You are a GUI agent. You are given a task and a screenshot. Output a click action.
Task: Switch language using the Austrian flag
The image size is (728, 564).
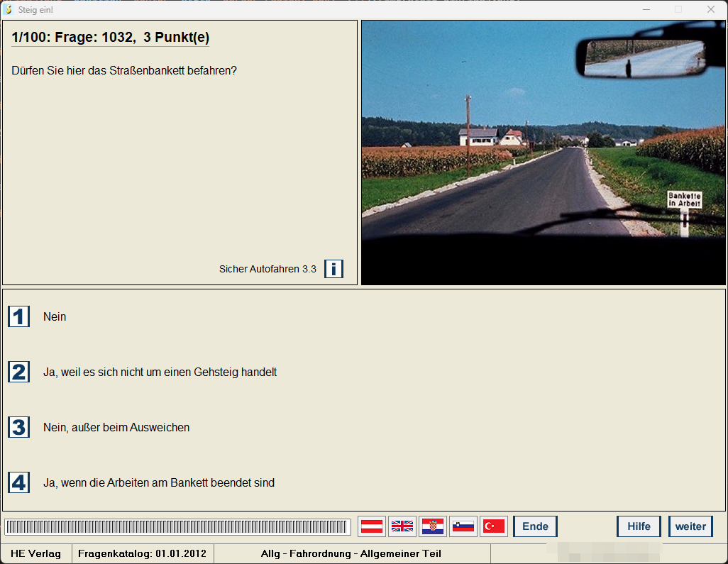(x=372, y=526)
